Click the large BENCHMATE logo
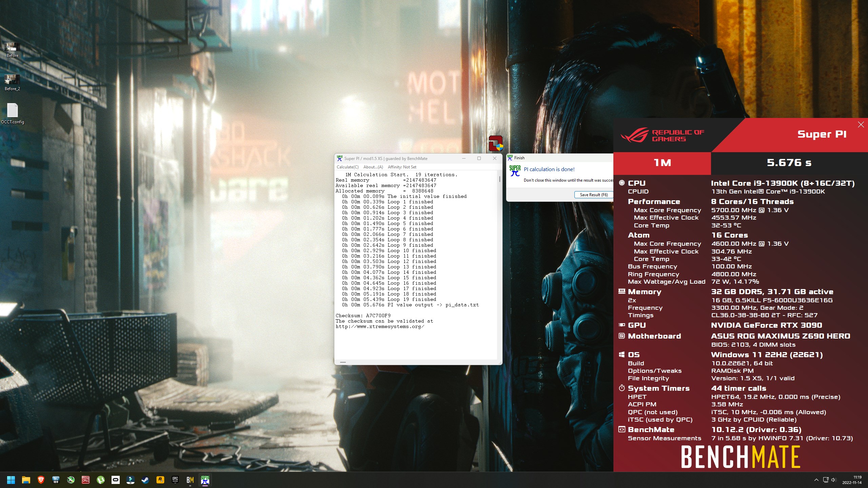The height and width of the screenshot is (488, 868). point(741,457)
